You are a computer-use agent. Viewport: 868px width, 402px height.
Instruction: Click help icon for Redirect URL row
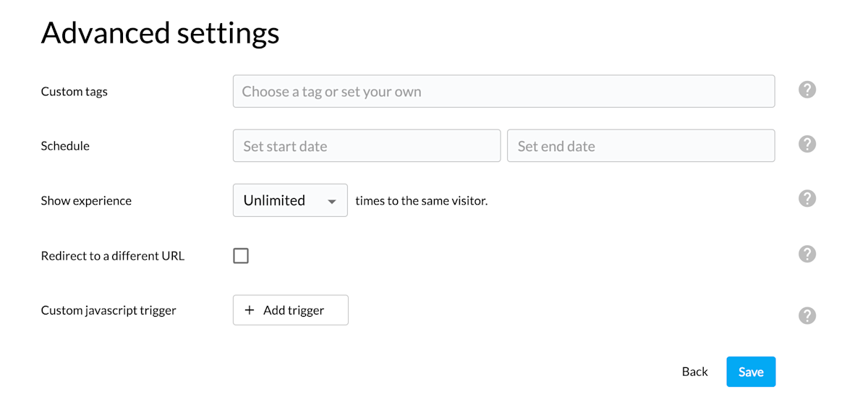(x=807, y=254)
